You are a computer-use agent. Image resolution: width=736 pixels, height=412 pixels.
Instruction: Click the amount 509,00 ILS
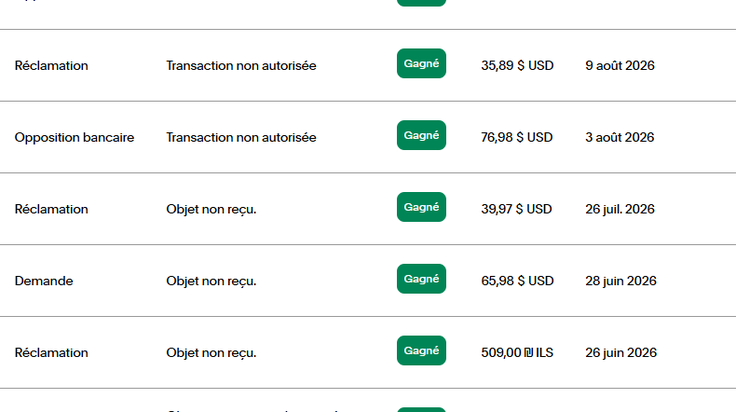pos(517,353)
